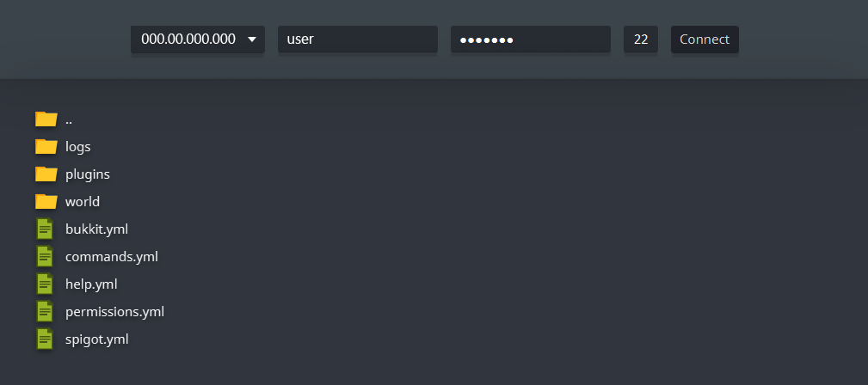Select the commands.yml file name

(x=112, y=257)
